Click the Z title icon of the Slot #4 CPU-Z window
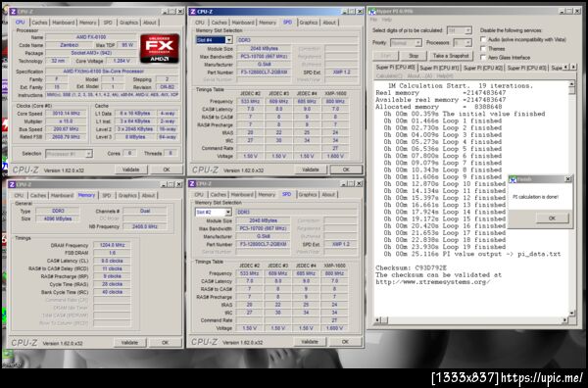The width and height of the screenshot is (588, 388). [193, 12]
